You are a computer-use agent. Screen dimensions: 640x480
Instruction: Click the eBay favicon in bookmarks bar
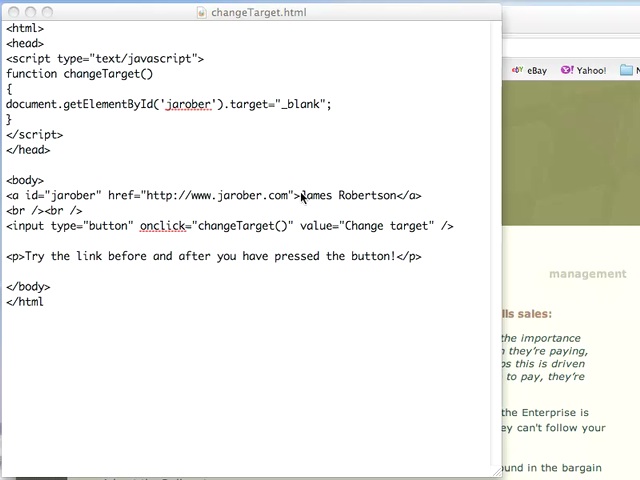pyautogui.click(x=517, y=70)
